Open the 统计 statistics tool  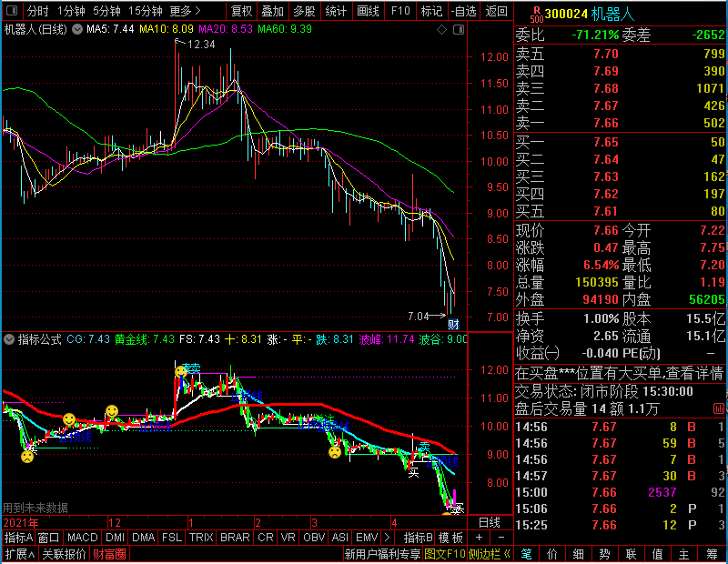pos(336,11)
